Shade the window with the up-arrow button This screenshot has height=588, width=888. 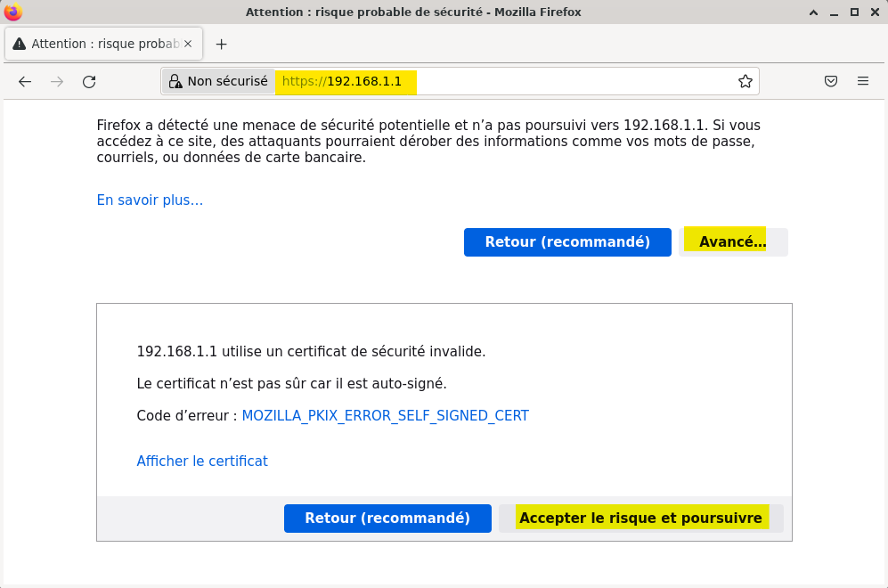(x=813, y=12)
